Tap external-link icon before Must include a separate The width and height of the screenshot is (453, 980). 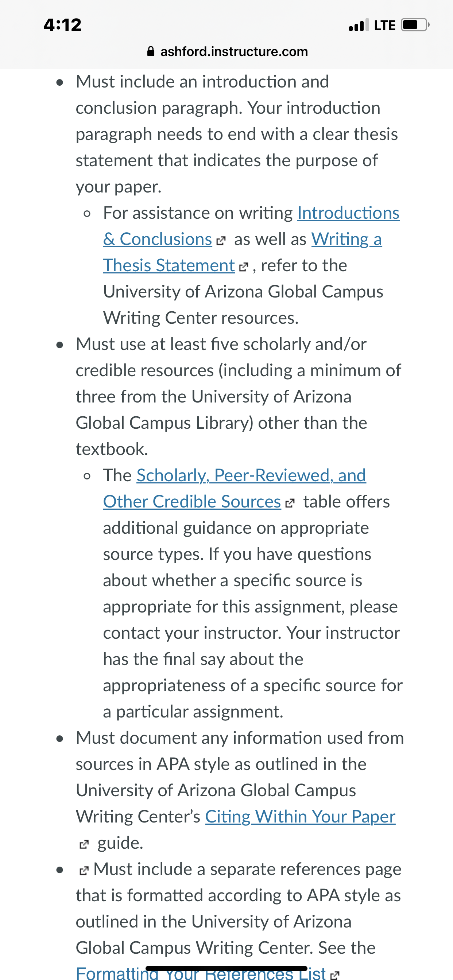pyautogui.click(x=84, y=871)
